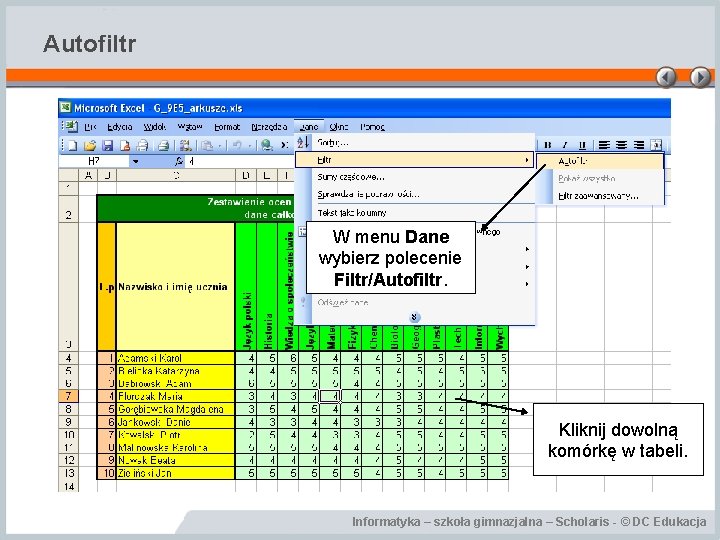The height and width of the screenshot is (540, 720).
Task: Click the toolbar overflow chevron
Action: 285,146
